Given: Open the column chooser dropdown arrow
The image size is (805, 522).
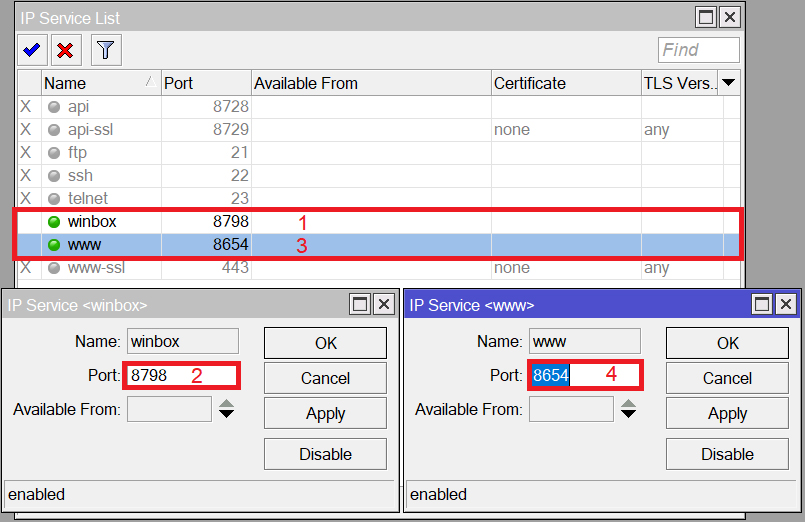Looking at the screenshot, I should pyautogui.click(x=729, y=83).
